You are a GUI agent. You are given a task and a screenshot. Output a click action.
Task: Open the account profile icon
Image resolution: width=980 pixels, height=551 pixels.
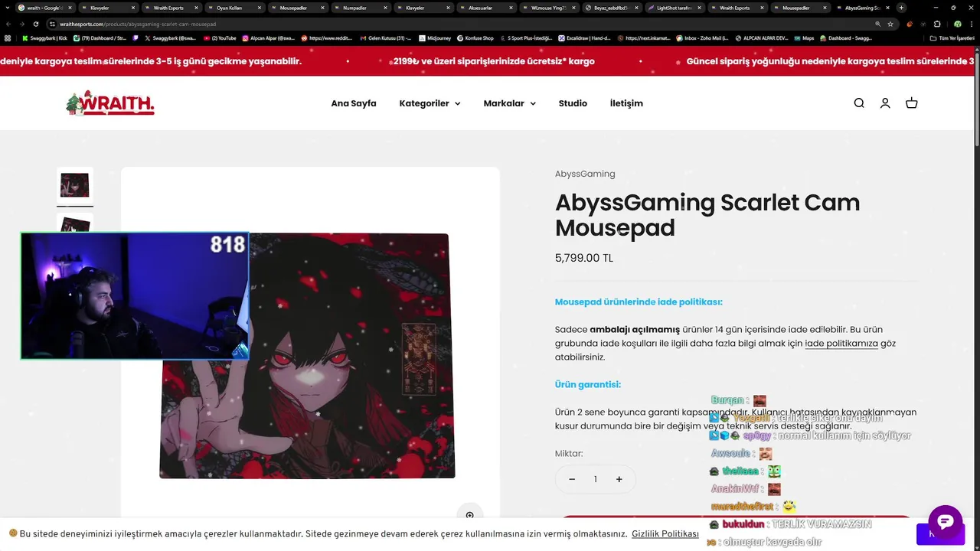pos(885,103)
